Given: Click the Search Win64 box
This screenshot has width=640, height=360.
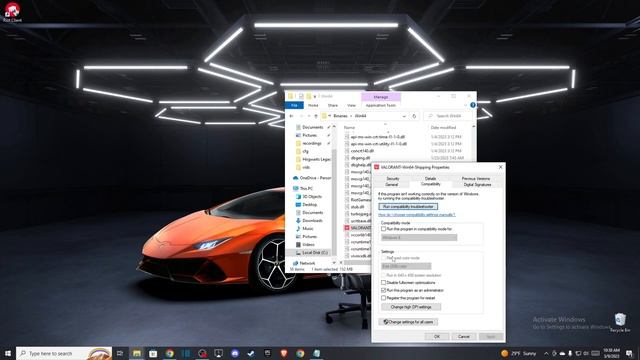Looking at the screenshot, I should pyautogui.click(x=448, y=116).
